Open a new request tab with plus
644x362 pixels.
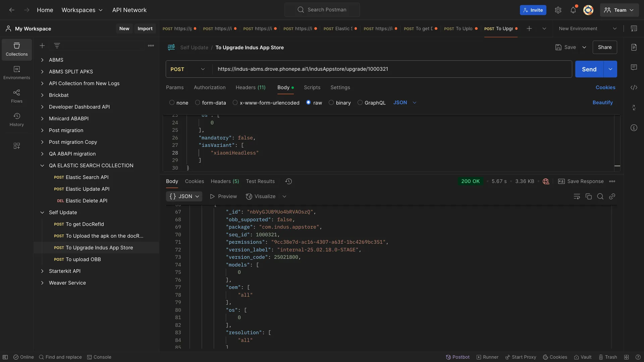529,29
